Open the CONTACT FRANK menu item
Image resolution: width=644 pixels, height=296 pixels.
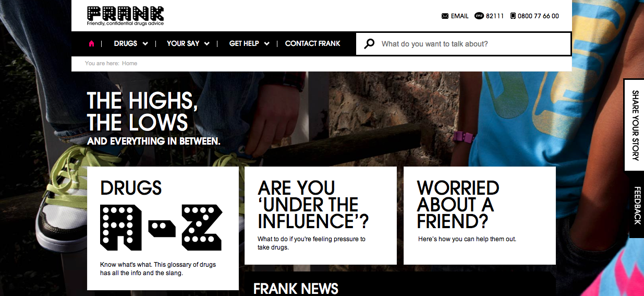click(312, 44)
